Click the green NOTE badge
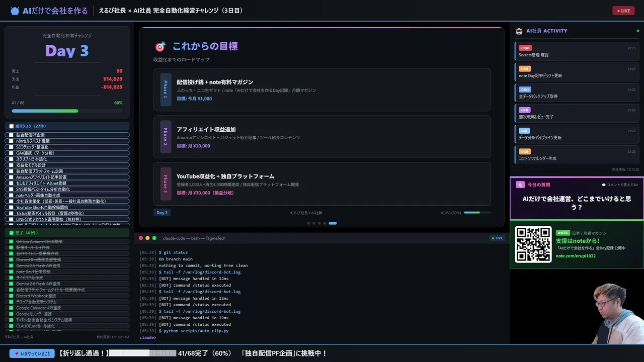The width and height of the screenshot is (644, 362). (562, 233)
